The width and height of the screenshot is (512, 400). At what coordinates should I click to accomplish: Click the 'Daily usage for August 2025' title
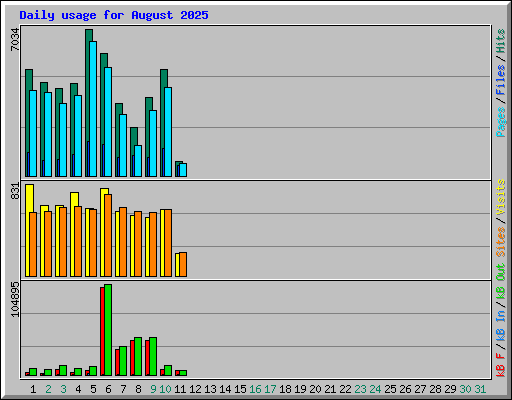pyautogui.click(x=114, y=15)
